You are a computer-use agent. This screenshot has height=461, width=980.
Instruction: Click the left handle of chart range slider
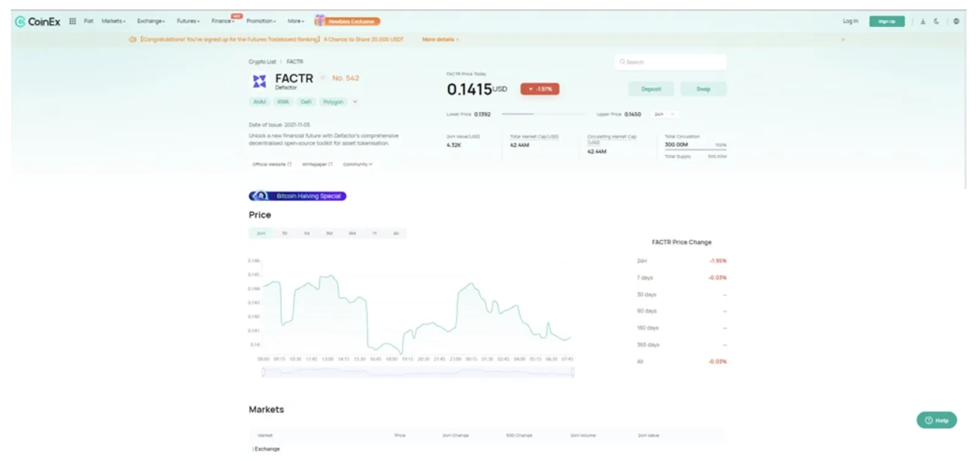click(263, 372)
